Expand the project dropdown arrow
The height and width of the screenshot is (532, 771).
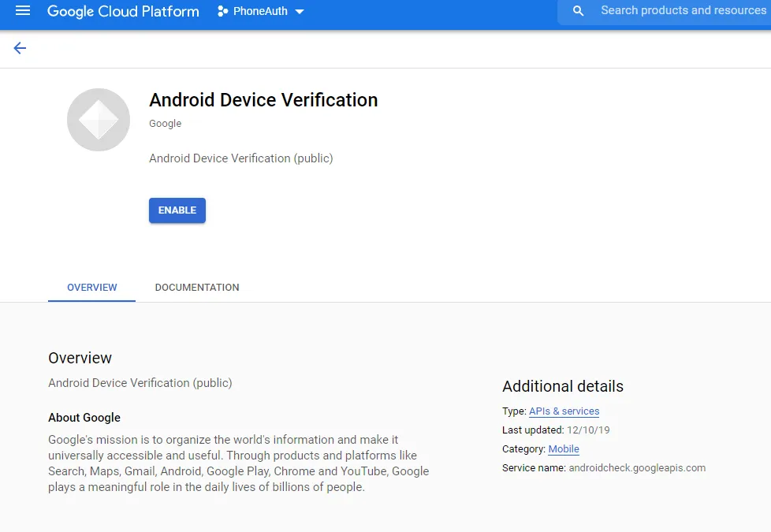coord(300,12)
